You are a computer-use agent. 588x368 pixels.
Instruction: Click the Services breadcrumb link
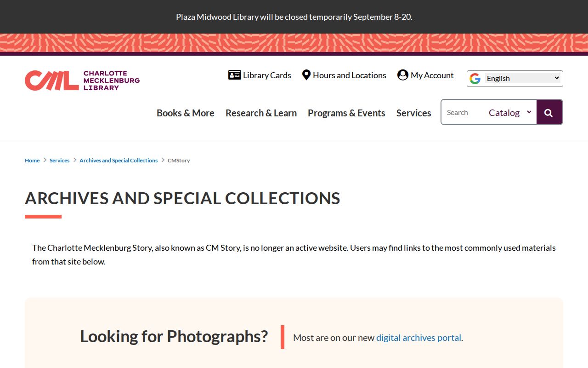tap(59, 161)
